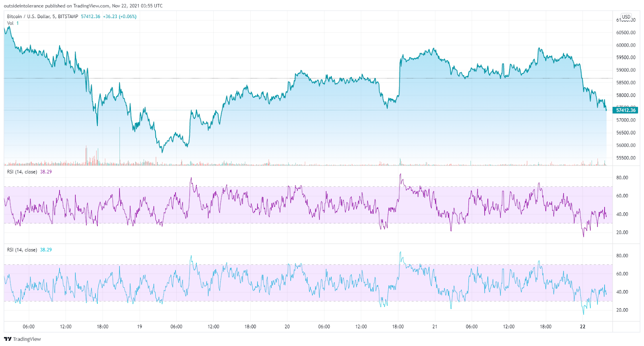This screenshot has width=644, height=346.
Task: Click the 59000.00 price axis label
Action: point(626,70)
